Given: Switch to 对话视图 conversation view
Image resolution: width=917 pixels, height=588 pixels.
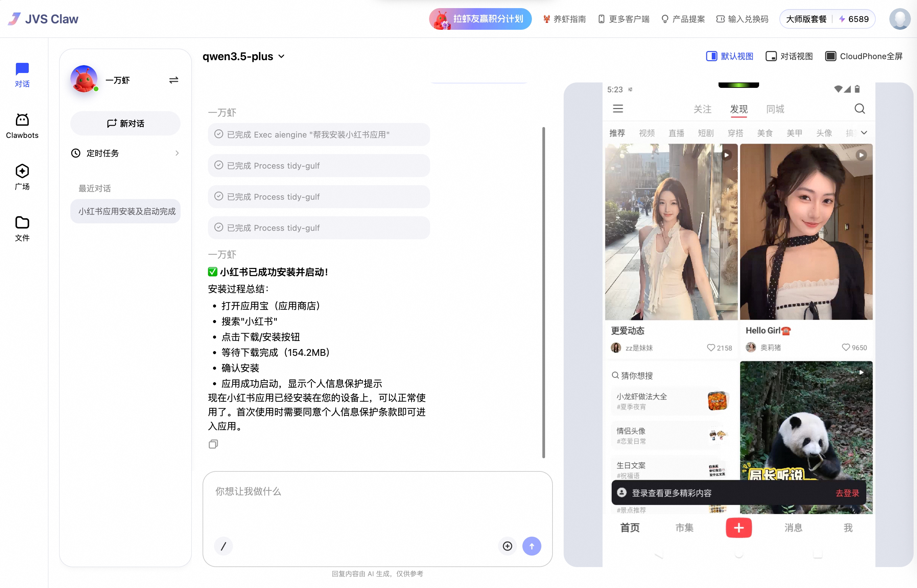Looking at the screenshot, I should pos(789,56).
